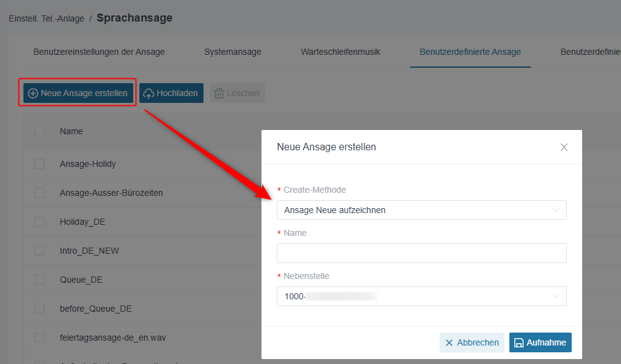This screenshot has height=364, width=621.
Task: Click the greyed-out Löschen button
Action: [237, 93]
